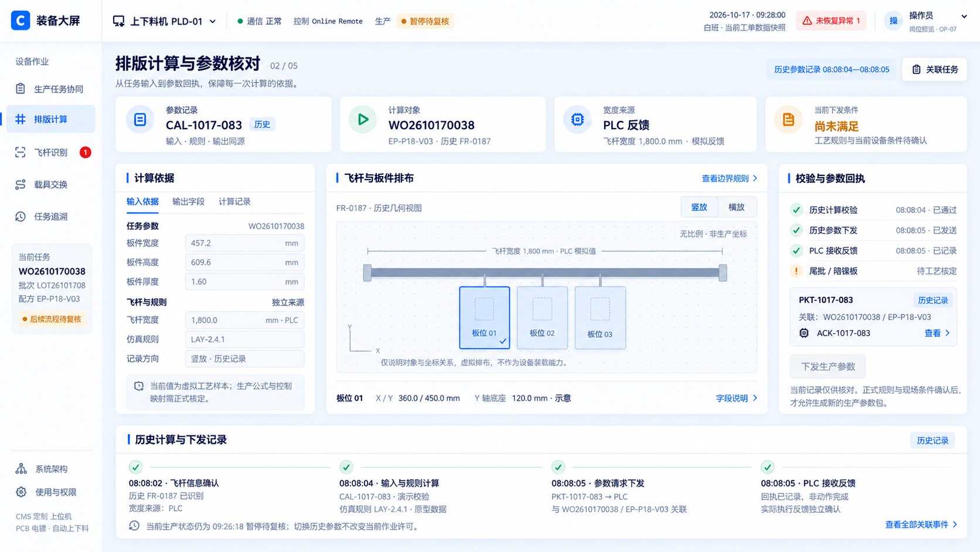
Task: Click the clock icon beside 当前生产状态 note
Action: click(134, 526)
